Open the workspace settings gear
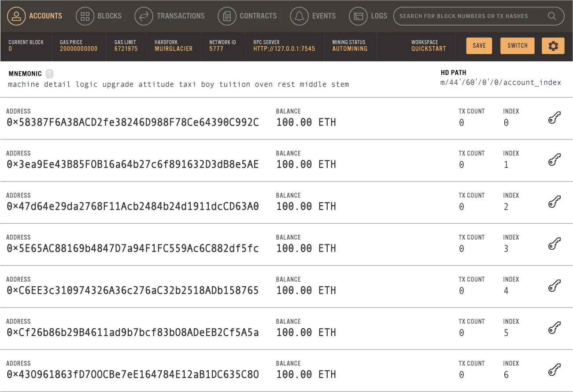 (x=553, y=45)
